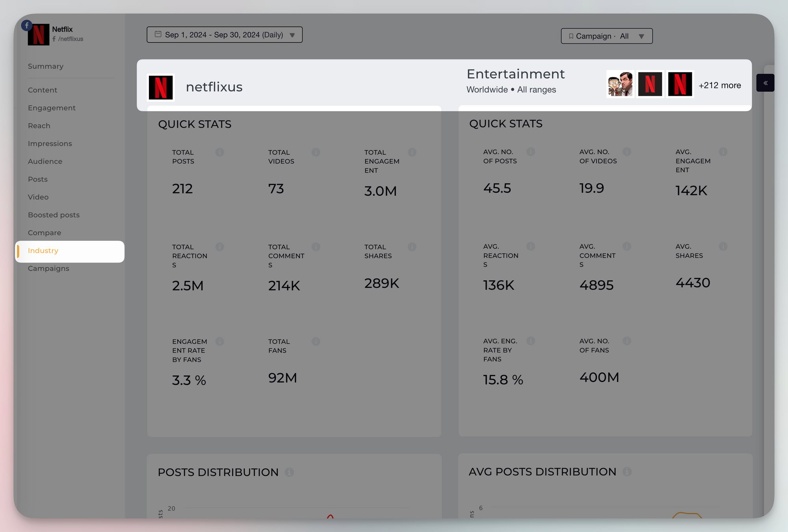Open Boosted posts section
This screenshot has height=532, width=788.
click(54, 215)
